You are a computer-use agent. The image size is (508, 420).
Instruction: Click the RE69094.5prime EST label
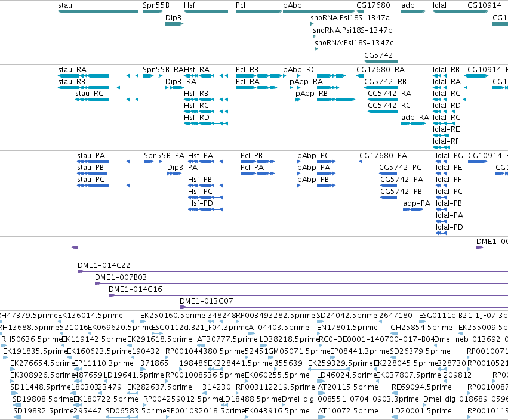421,387
